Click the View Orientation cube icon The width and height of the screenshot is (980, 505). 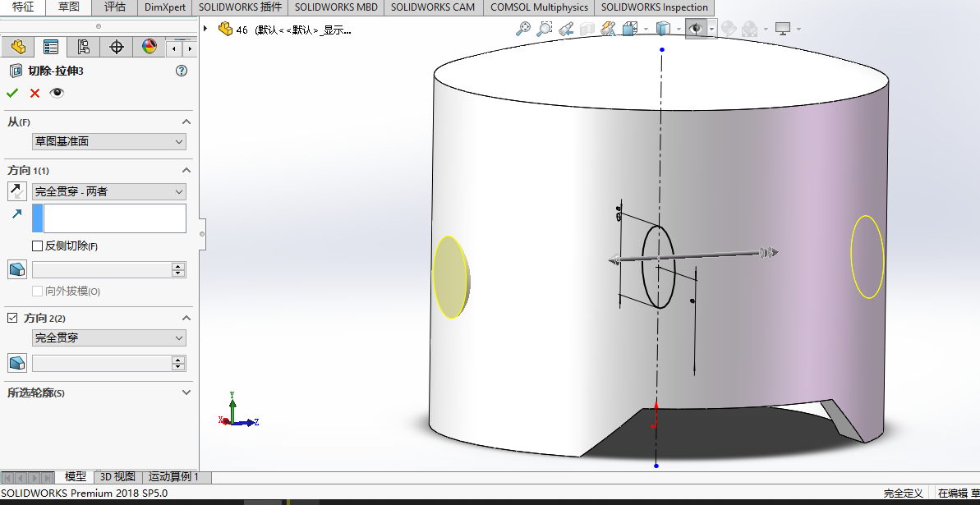click(x=629, y=28)
